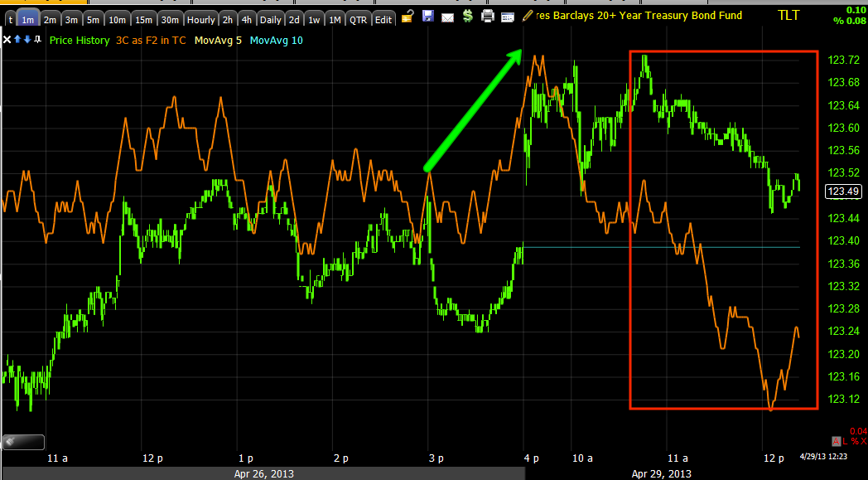Move plot down with blue down arrow

(27, 40)
